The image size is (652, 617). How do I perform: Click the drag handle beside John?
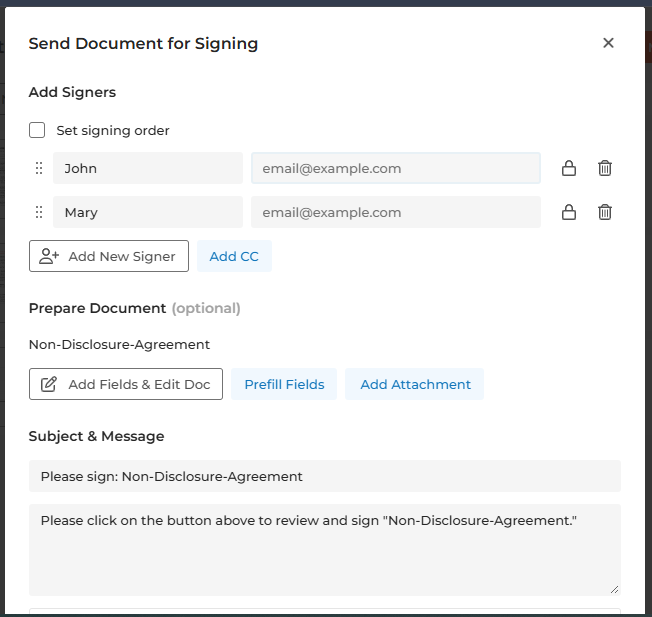(39, 168)
